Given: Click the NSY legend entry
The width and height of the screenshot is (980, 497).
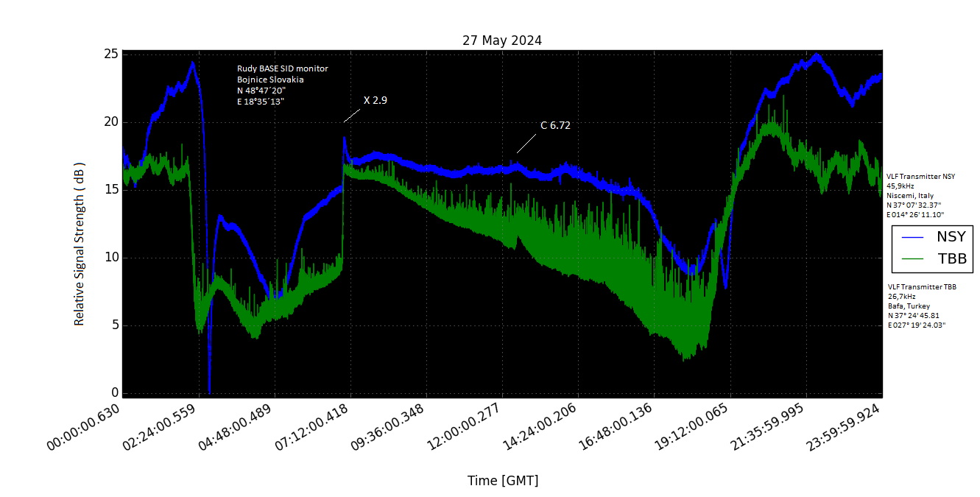Looking at the screenshot, I should (951, 237).
